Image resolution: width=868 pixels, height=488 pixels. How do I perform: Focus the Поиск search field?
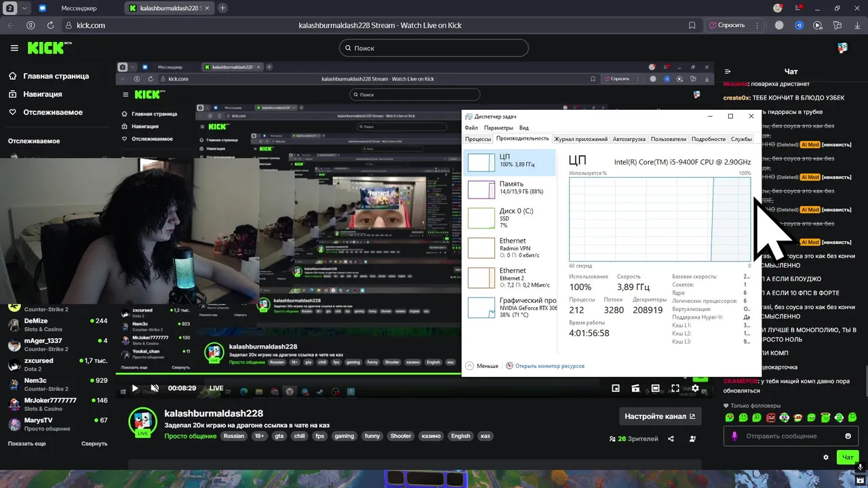[x=434, y=48]
